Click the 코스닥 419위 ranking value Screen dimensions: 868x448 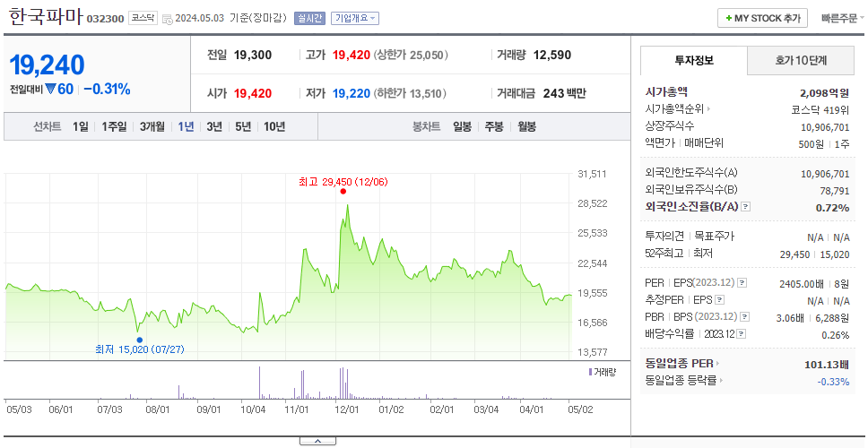(x=820, y=109)
